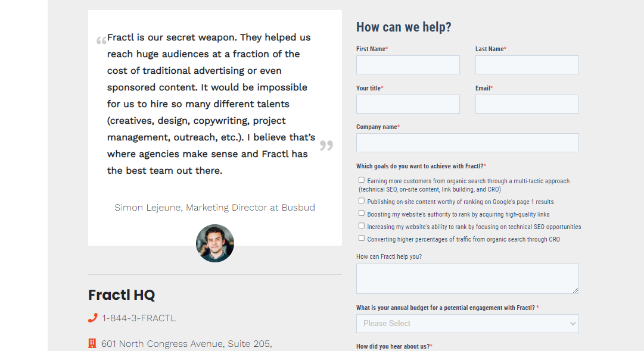The width and height of the screenshot is (644, 351).
Task: Click 'Simon Lejeune, Marketing Director at Busbud' text
Action: [215, 208]
